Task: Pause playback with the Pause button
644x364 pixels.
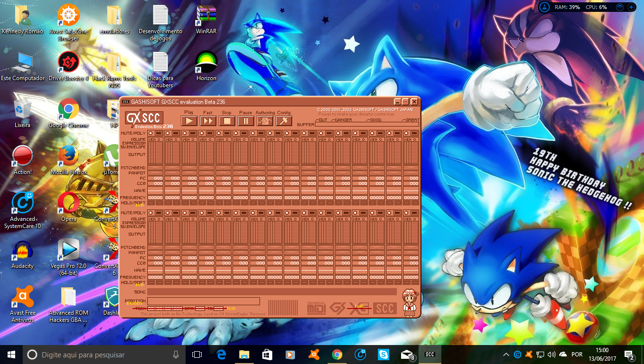Action: tap(246, 121)
